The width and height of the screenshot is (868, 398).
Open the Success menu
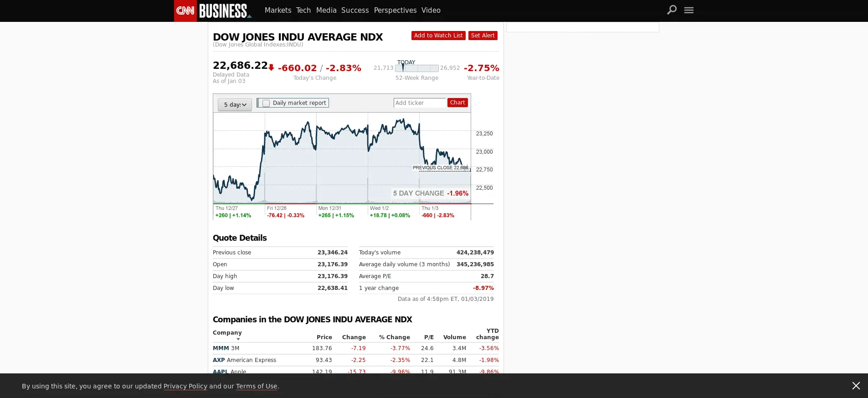[x=355, y=10]
